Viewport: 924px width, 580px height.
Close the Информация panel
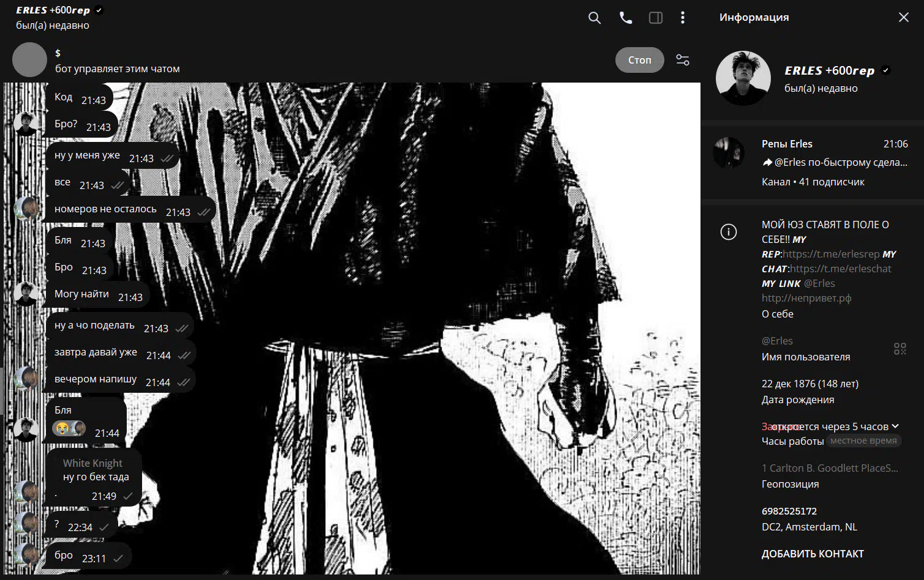click(903, 17)
